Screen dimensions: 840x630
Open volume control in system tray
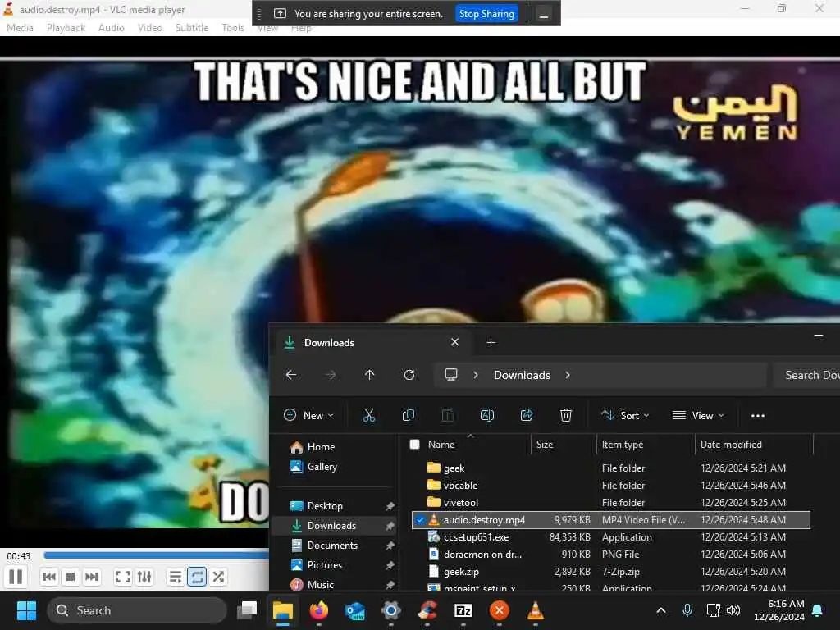coord(733,610)
